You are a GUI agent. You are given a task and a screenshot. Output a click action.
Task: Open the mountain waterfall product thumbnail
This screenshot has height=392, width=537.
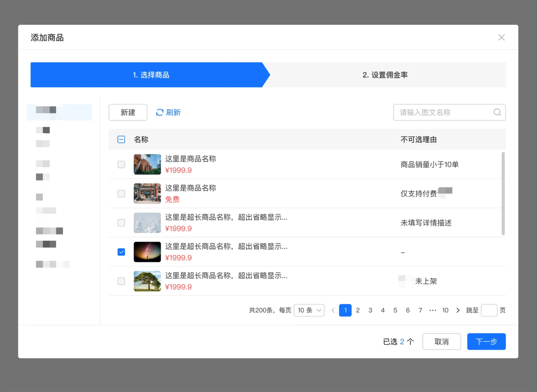147,164
